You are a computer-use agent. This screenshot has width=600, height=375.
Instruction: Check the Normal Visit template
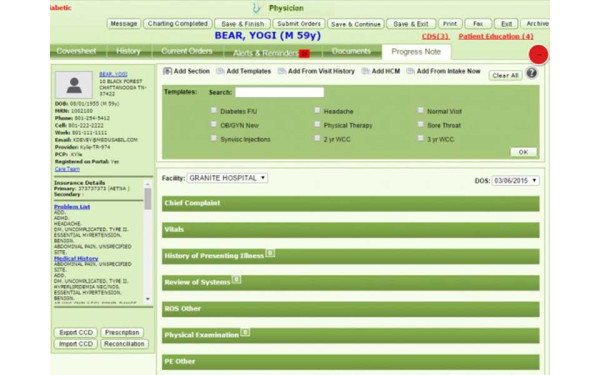(421, 110)
